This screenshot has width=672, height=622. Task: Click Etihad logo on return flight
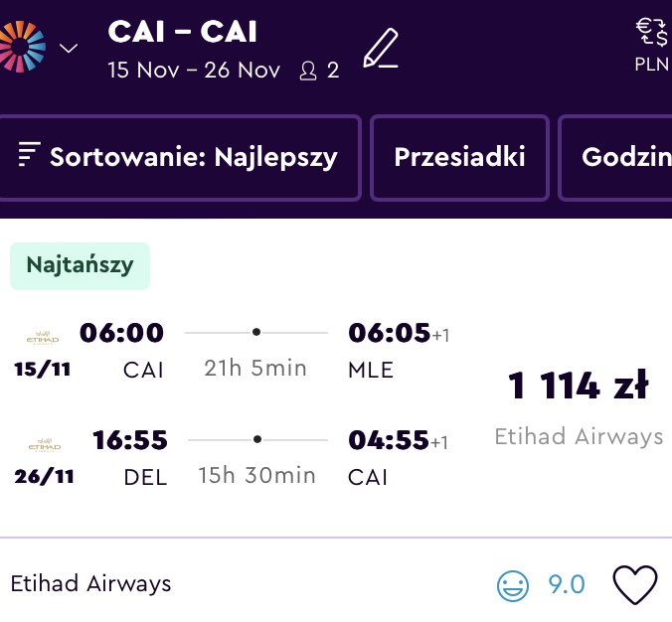(45, 445)
